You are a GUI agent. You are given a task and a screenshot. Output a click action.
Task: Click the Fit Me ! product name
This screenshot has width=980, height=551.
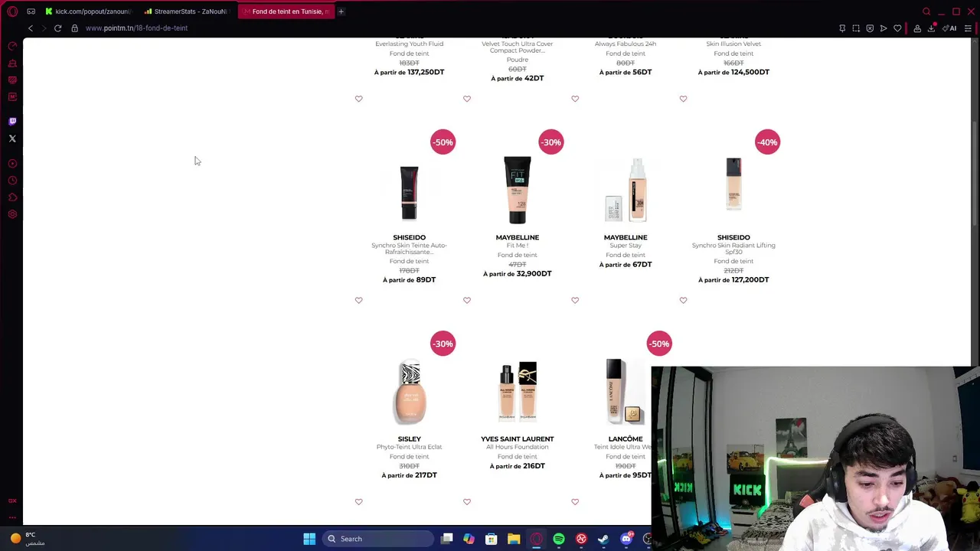click(x=518, y=246)
